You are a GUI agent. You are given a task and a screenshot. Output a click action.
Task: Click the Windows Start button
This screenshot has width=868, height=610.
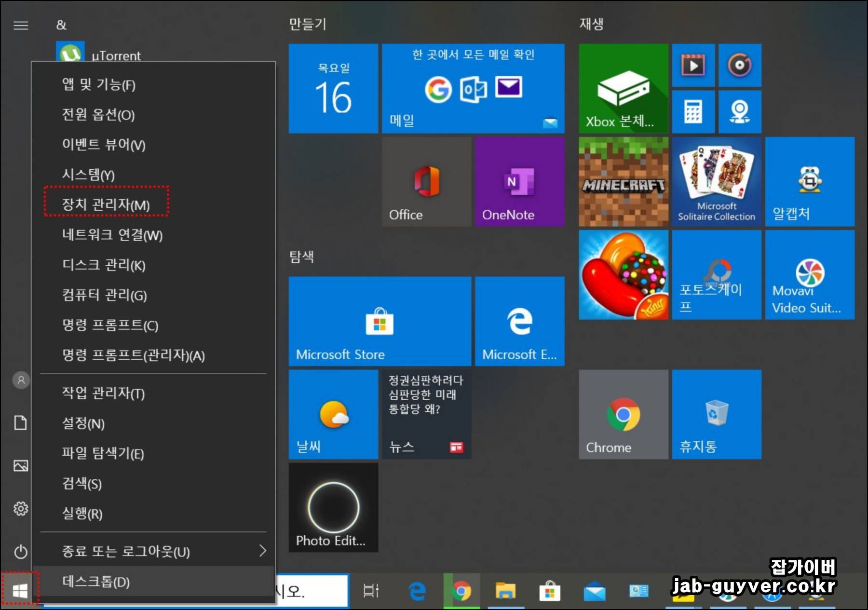[20, 590]
